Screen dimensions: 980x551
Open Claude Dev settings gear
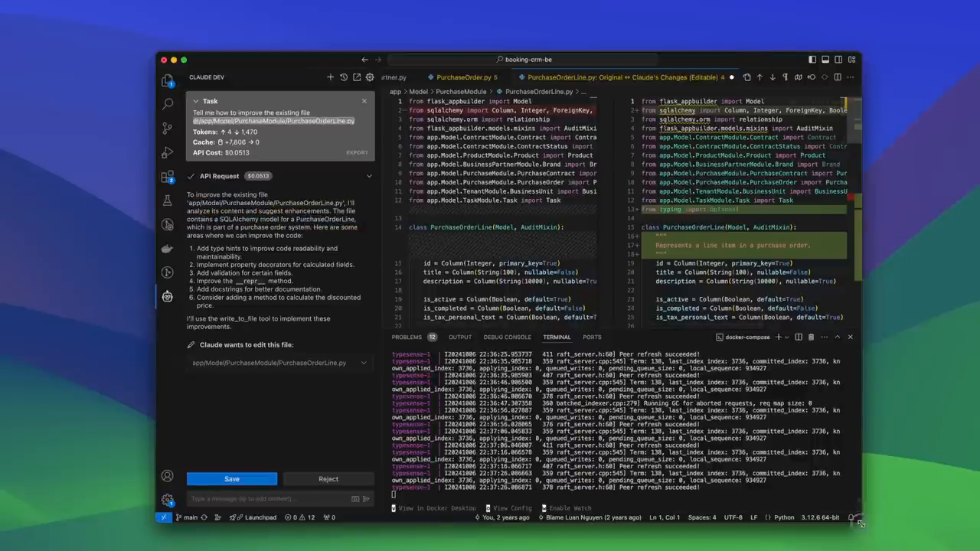(x=370, y=77)
